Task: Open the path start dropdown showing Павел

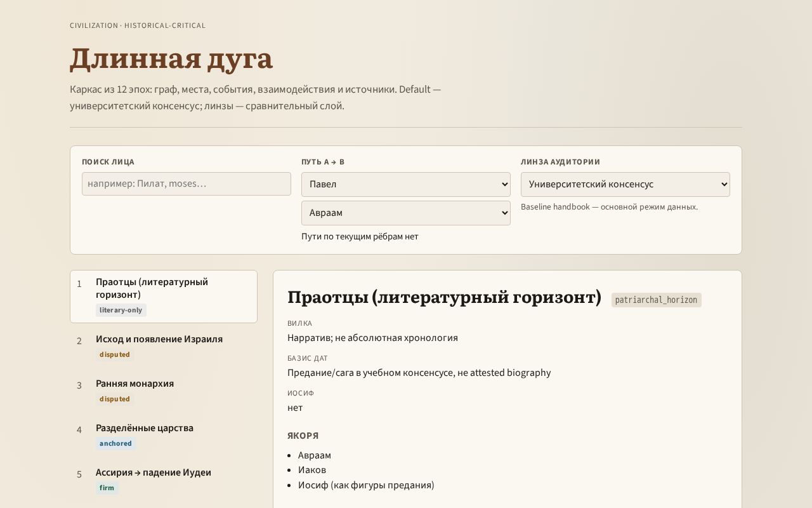Action: (406, 184)
